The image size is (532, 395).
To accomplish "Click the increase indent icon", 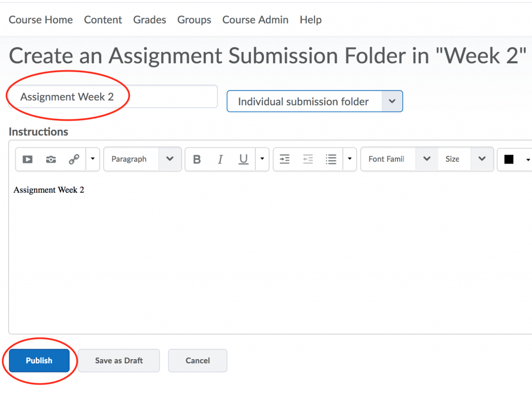I will point(285,159).
